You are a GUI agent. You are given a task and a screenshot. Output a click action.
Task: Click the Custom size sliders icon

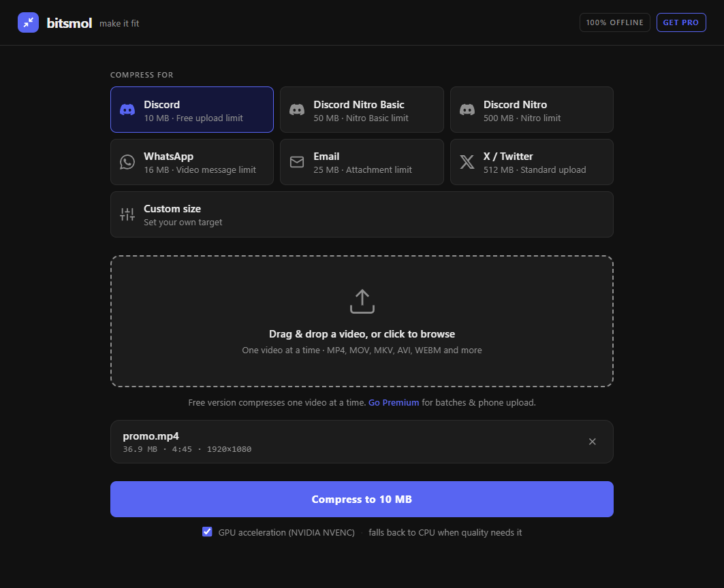tap(127, 214)
